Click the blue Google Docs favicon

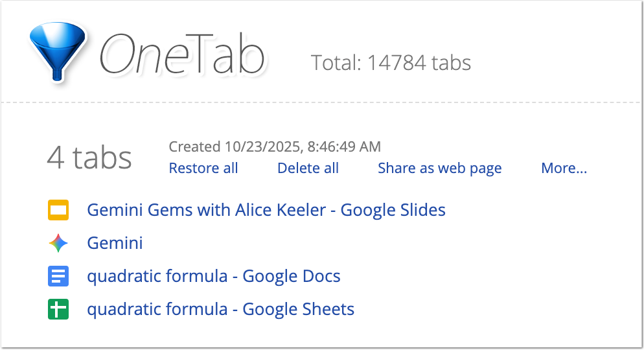[58, 277]
